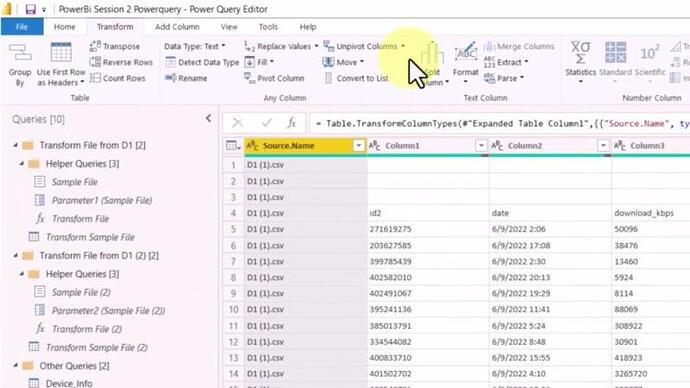
Task: Open Column1 filter dropdown
Action: 481,146
